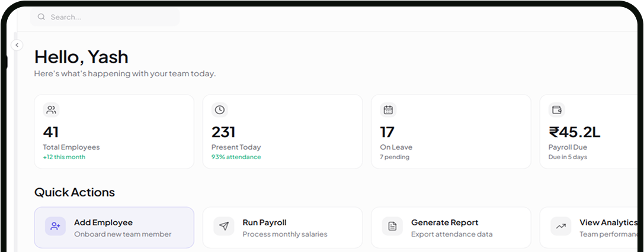
Task: Click the clock icon on Present Today card
Action: 220,109
